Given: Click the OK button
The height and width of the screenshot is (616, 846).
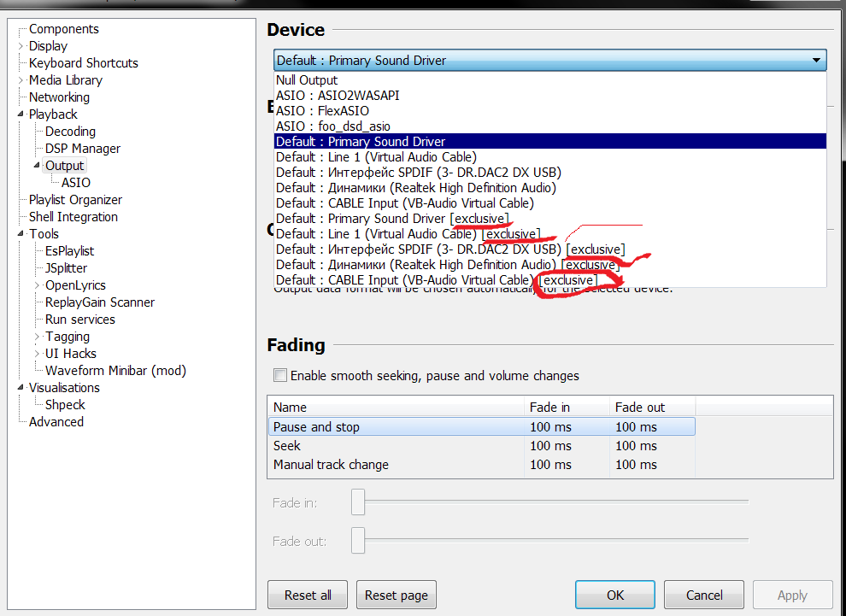Looking at the screenshot, I should 614,595.
